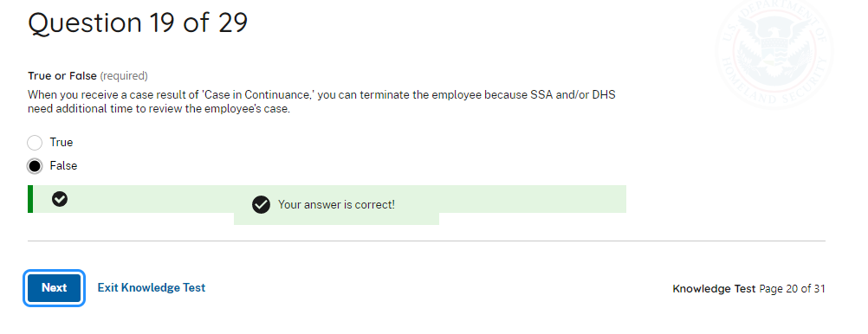Screen dimensions: 868x334
Task: Click the Department of Homeland Security seal
Action: click(x=775, y=53)
